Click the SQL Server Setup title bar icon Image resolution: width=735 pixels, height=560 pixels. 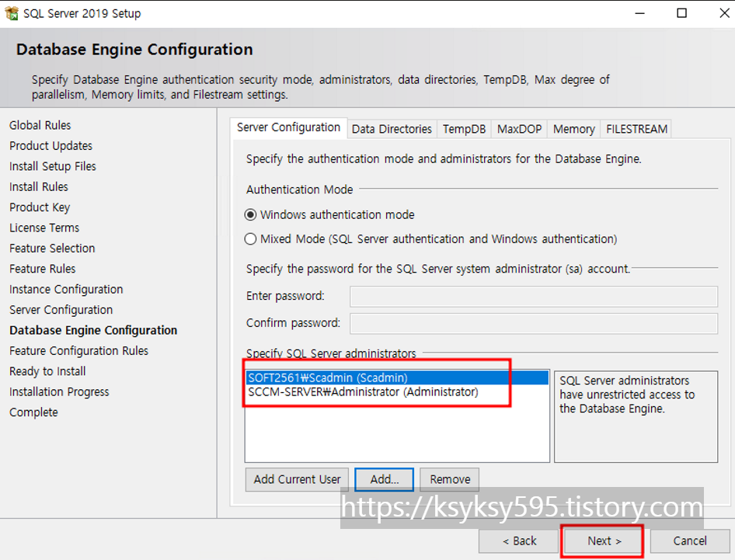coord(11,13)
